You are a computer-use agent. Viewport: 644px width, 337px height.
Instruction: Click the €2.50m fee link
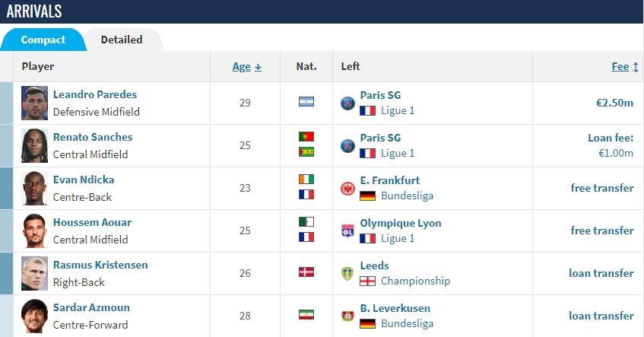pos(614,103)
